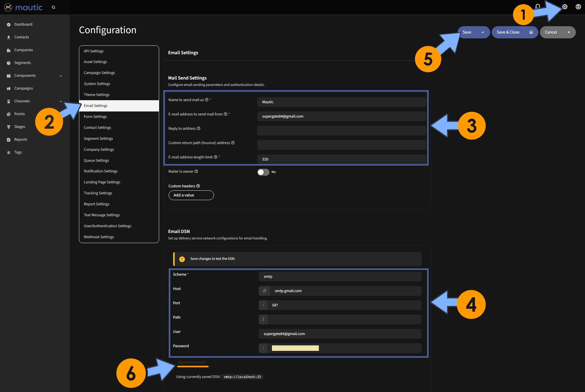This screenshot has height=392, width=585.
Task: Click the Save & Close button
Action: coord(515,32)
